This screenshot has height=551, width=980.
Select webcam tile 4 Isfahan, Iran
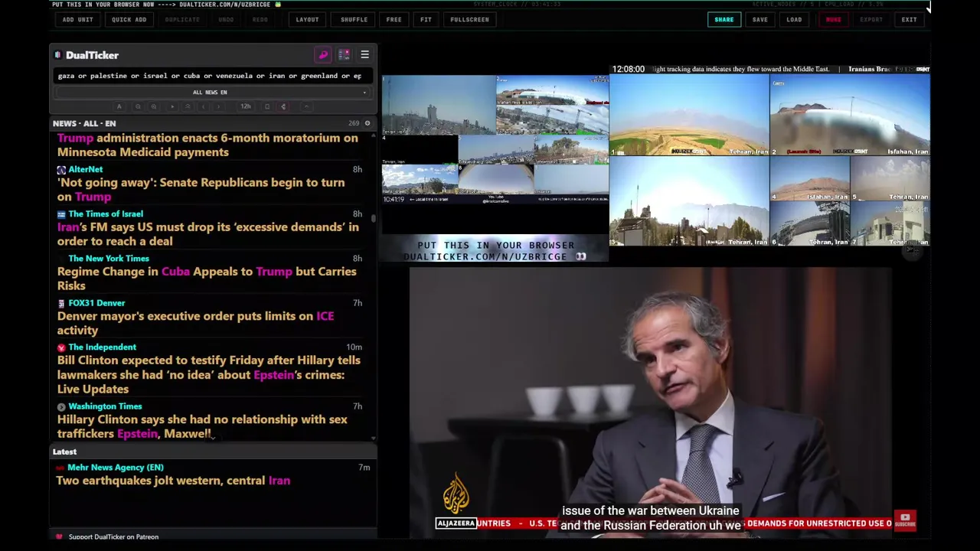pos(809,178)
